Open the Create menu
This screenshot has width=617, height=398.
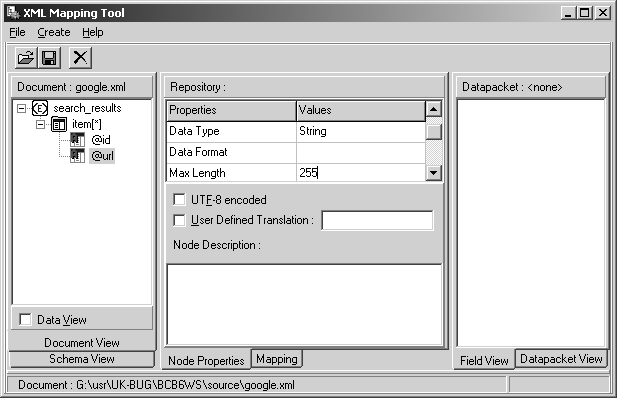coord(54,32)
